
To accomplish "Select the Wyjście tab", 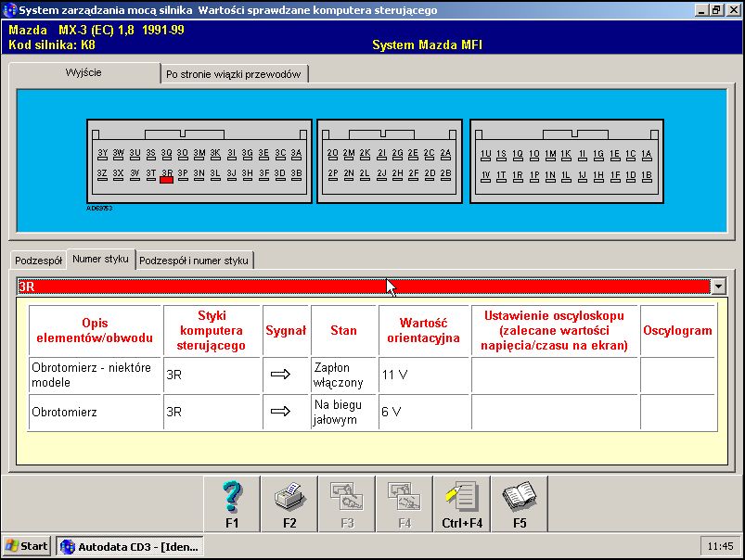I will [83, 72].
